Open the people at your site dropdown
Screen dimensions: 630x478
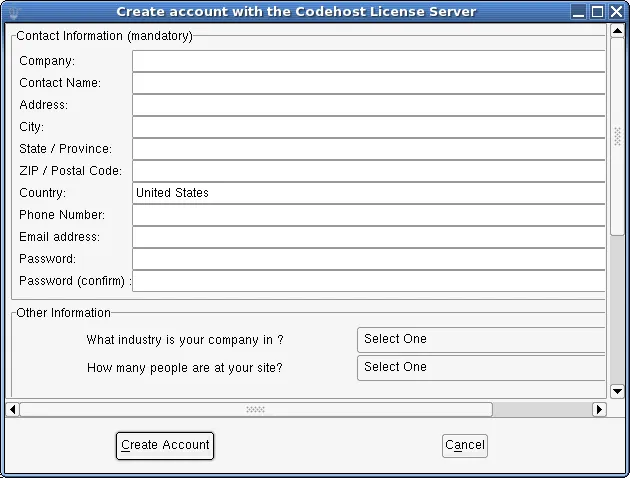(x=481, y=368)
